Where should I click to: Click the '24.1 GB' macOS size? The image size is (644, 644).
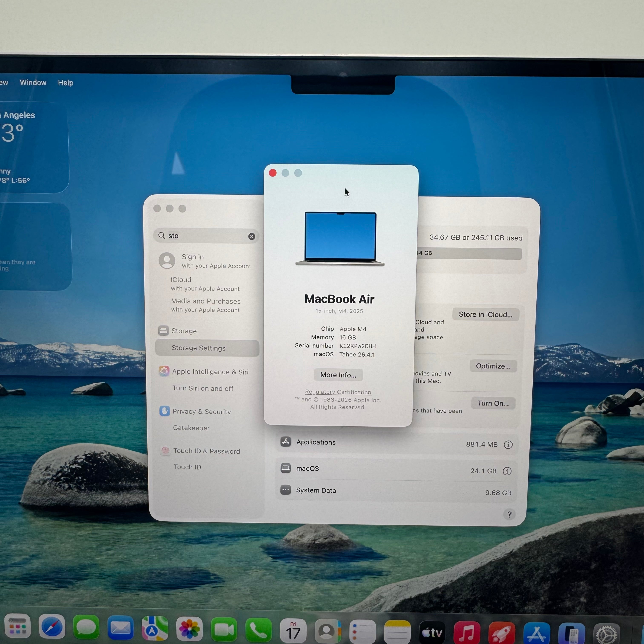click(483, 471)
